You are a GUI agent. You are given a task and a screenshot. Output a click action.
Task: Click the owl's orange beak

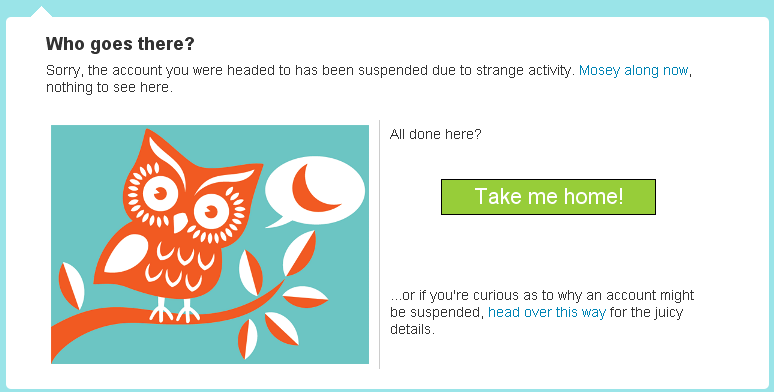click(x=180, y=223)
